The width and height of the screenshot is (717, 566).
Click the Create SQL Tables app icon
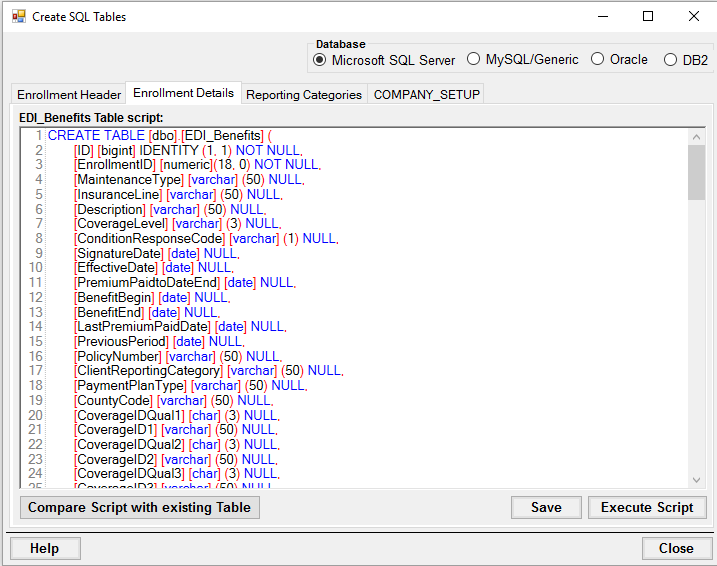click(18, 17)
